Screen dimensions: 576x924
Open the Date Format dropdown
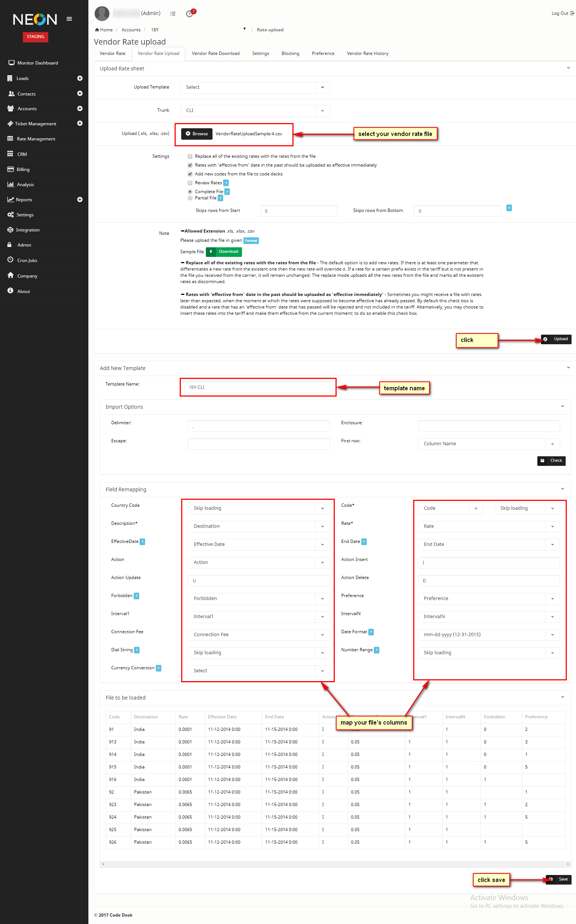pyautogui.click(x=488, y=635)
